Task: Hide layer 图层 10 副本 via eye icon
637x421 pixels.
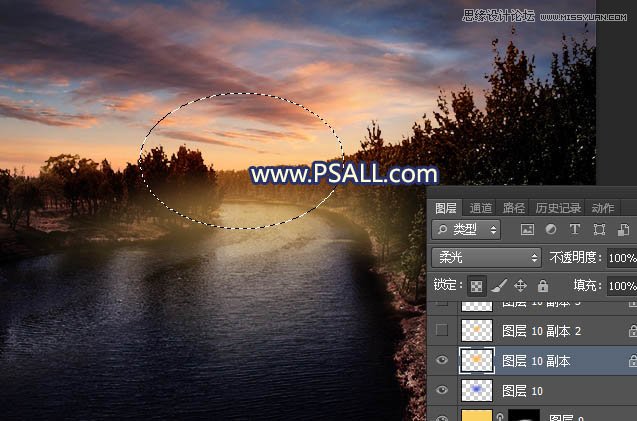Action: tap(442, 360)
